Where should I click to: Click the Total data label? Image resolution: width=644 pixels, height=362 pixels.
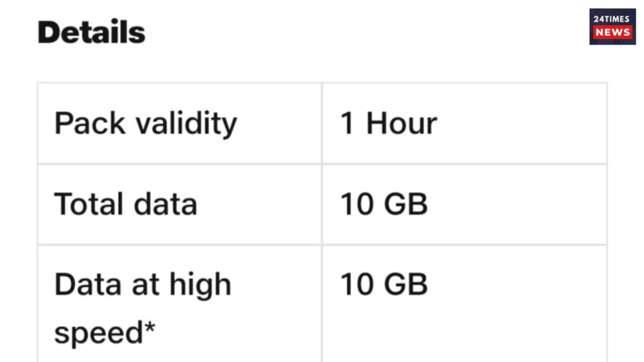126,204
